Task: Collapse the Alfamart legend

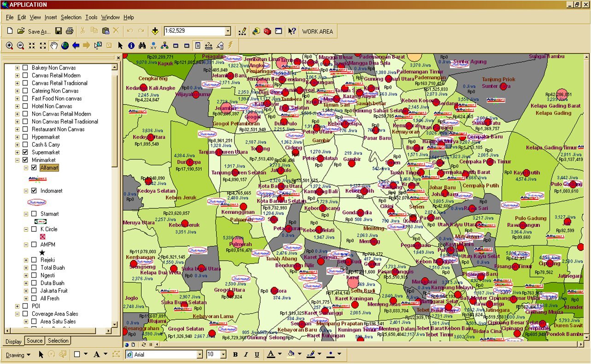Action: coord(26,168)
